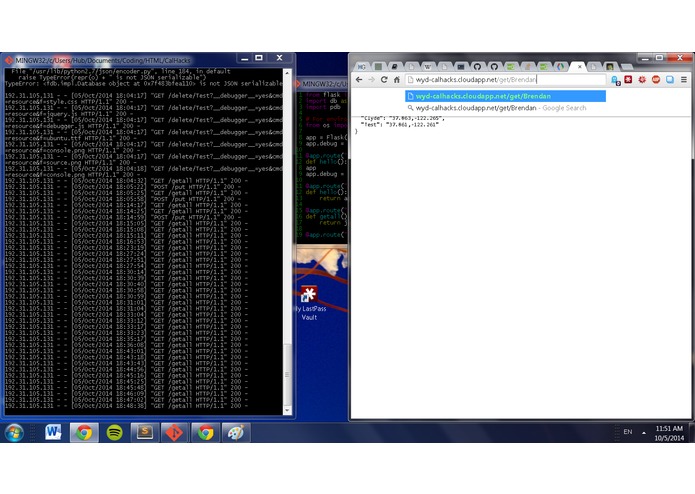695x494 pixels.
Task: Click Chrome's forward arrow button
Action: point(371,80)
